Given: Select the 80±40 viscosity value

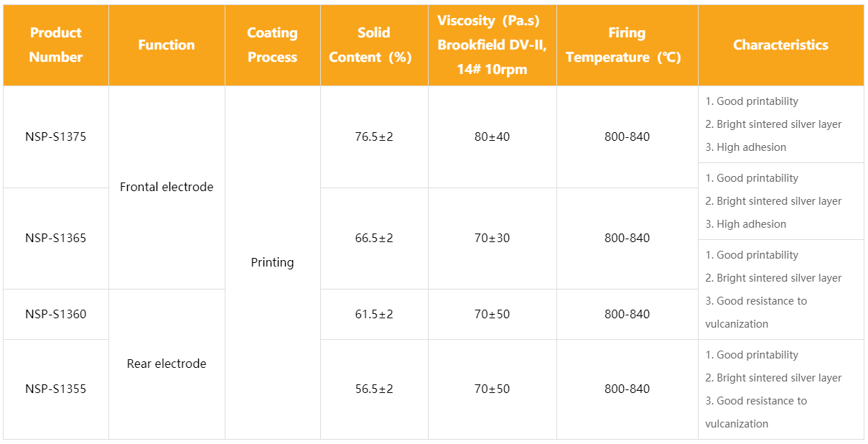Looking at the screenshot, I should [492, 137].
